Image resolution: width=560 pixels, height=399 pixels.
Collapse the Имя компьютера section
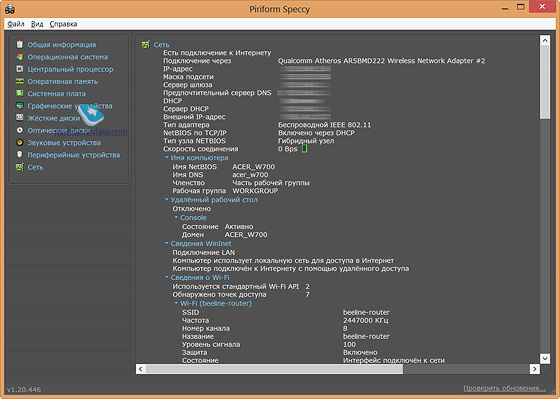166,157
